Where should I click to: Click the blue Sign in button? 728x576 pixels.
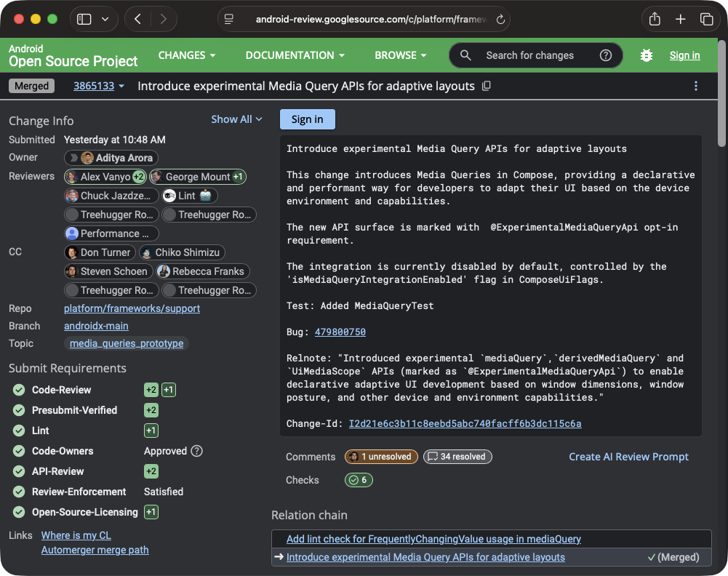[308, 119]
